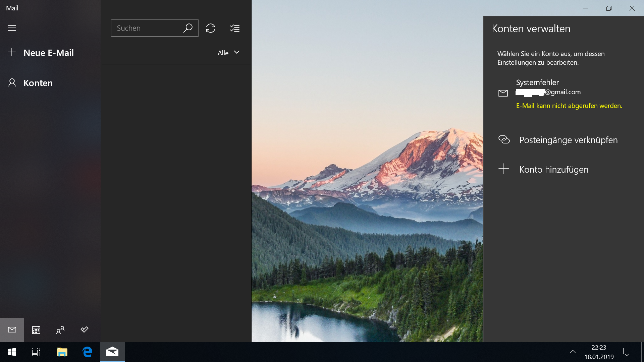644x362 pixels.
Task: Open the To-Do checkmark icon
Action: click(85, 330)
